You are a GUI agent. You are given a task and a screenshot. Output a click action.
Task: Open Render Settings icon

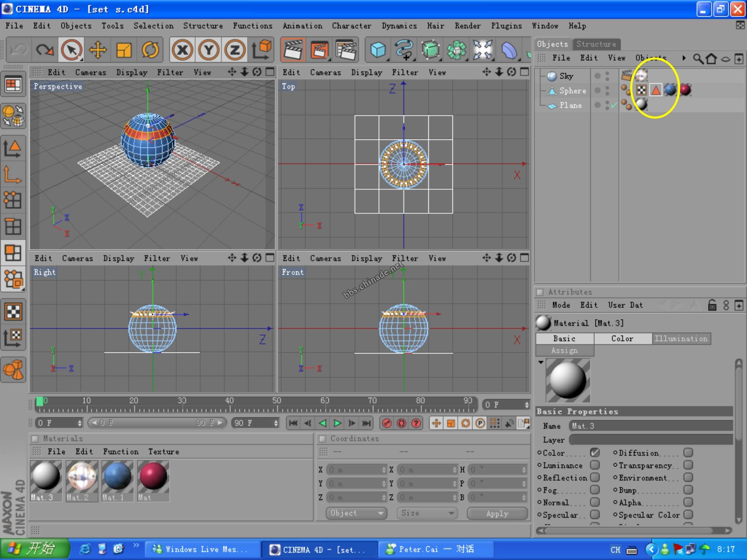click(346, 50)
